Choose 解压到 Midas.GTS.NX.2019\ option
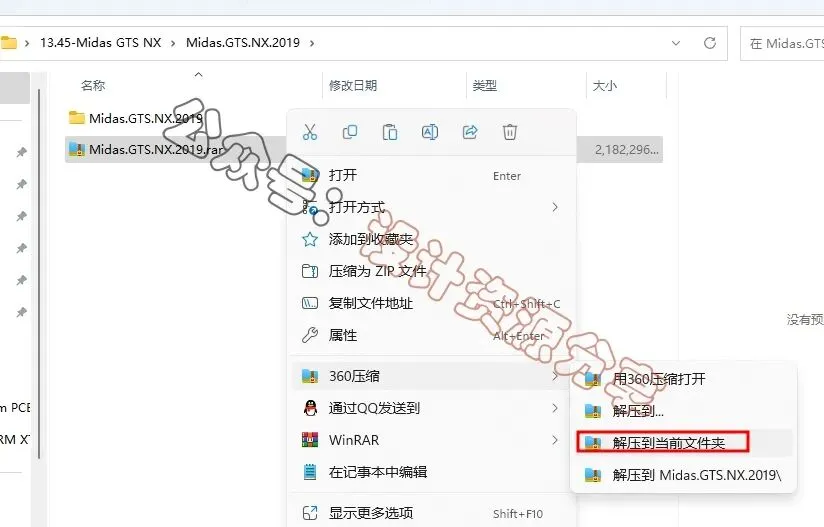 click(x=683, y=475)
